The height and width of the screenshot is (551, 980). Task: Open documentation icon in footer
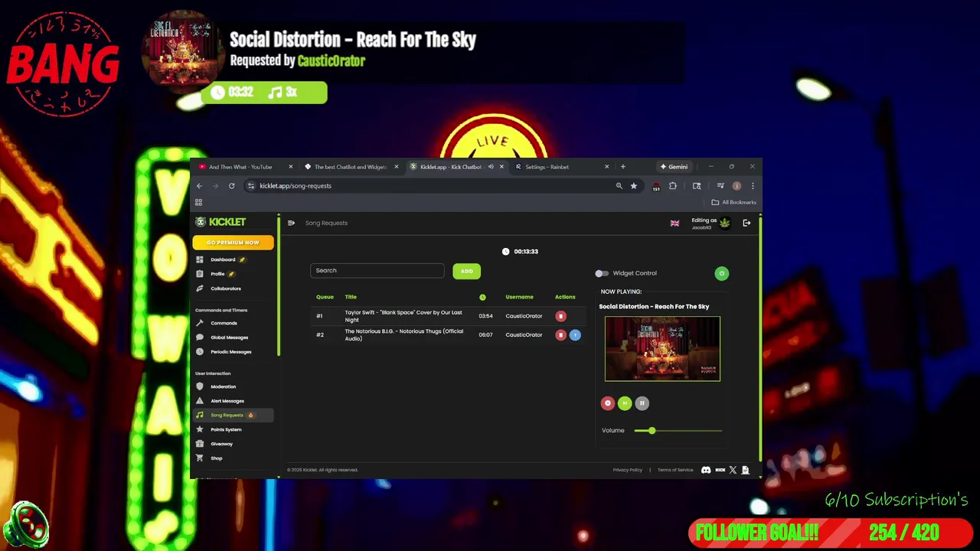745,470
